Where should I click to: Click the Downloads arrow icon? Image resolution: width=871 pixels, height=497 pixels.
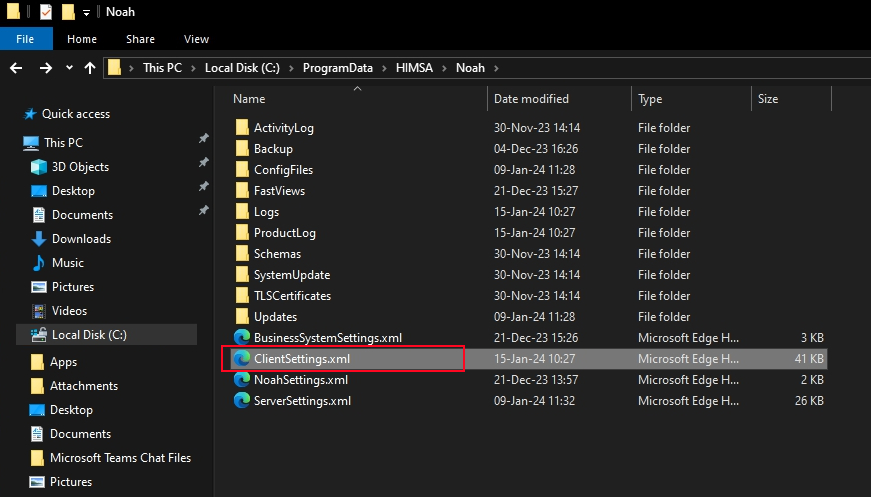coord(38,239)
